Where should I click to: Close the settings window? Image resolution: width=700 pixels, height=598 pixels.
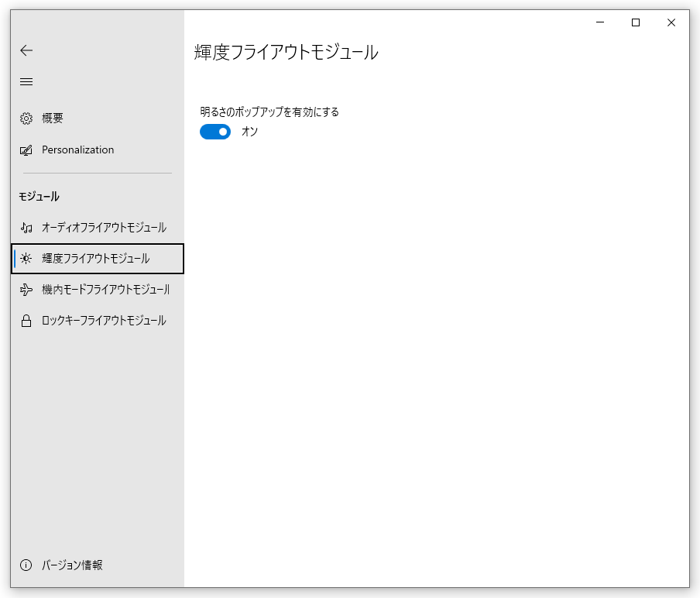(x=671, y=22)
